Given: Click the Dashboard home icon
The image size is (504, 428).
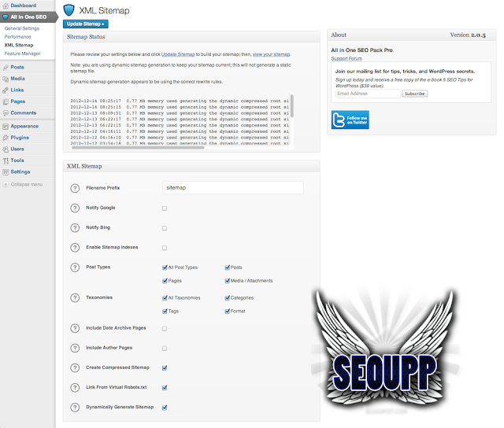Looking at the screenshot, I should (x=6, y=6).
